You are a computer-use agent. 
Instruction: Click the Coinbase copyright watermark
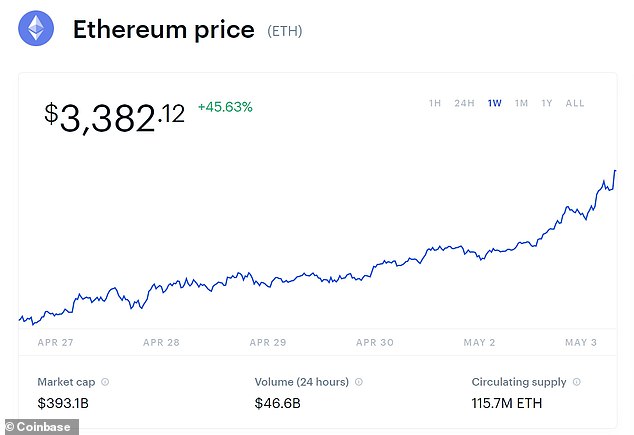40,427
